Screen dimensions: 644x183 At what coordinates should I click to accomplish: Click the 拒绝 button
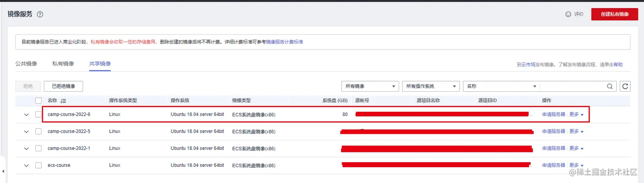point(28,86)
